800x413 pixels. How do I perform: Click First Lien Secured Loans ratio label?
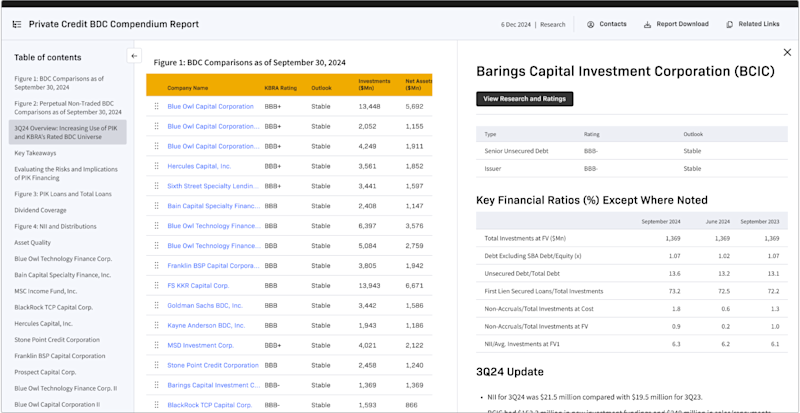pos(543,291)
